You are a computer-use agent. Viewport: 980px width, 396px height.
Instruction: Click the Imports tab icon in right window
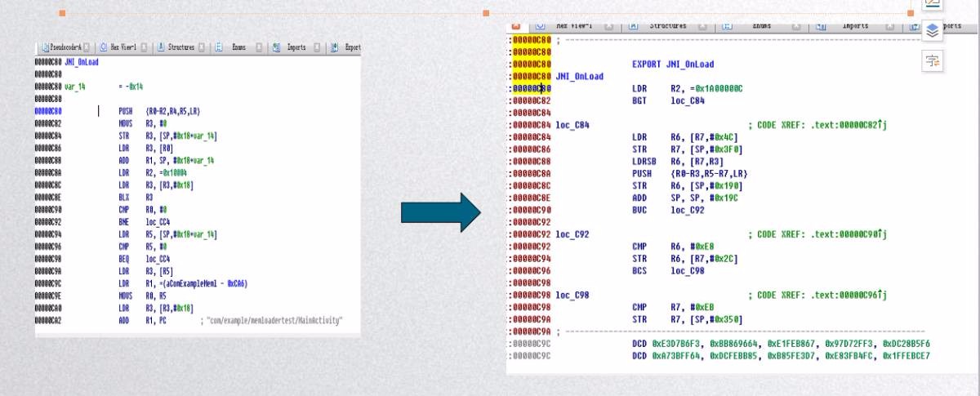pos(820,26)
